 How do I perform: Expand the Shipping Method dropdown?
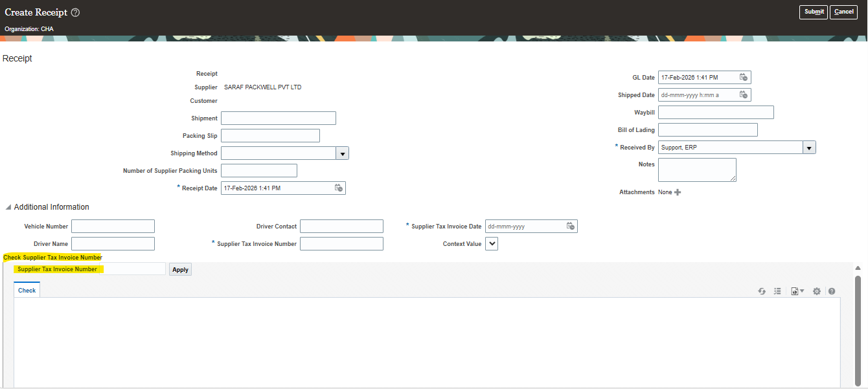(343, 153)
